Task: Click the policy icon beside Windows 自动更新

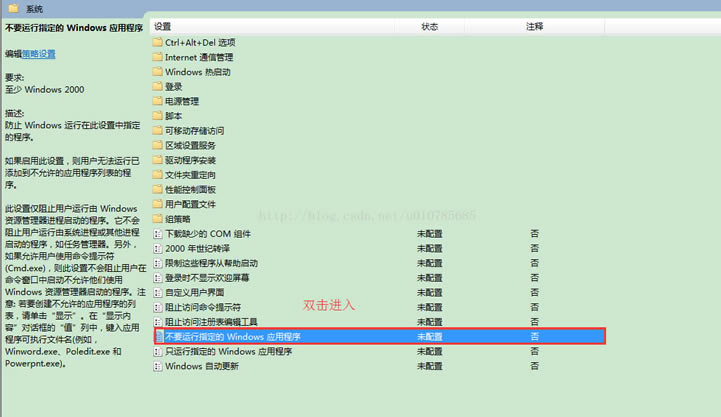Action: click(x=157, y=366)
